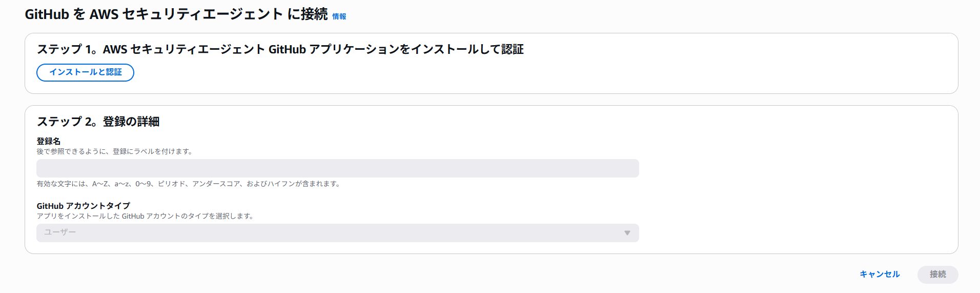This screenshot has width=980, height=293.
Task: Click the 情報 info link beside the title
Action: [339, 16]
